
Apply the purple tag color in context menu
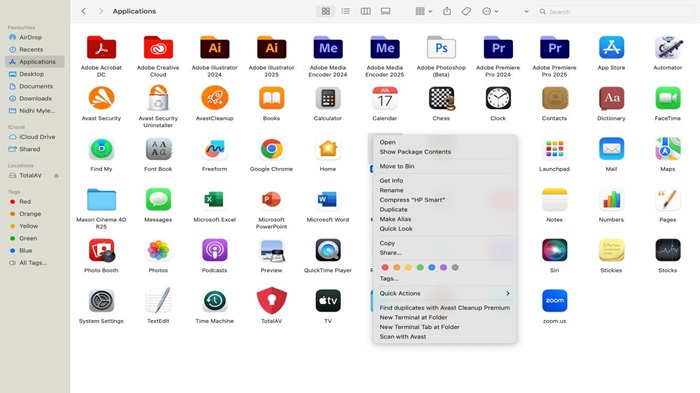click(x=443, y=268)
